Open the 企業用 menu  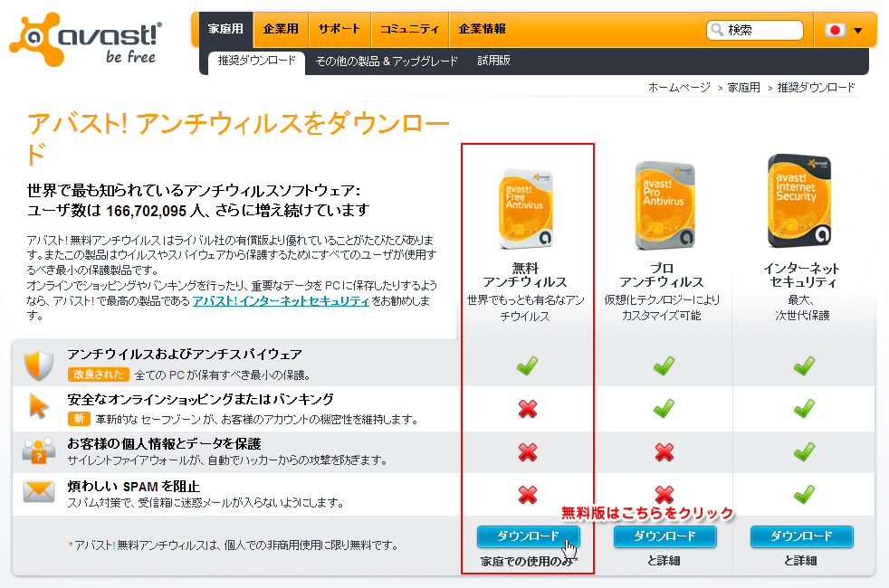click(281, 29)
